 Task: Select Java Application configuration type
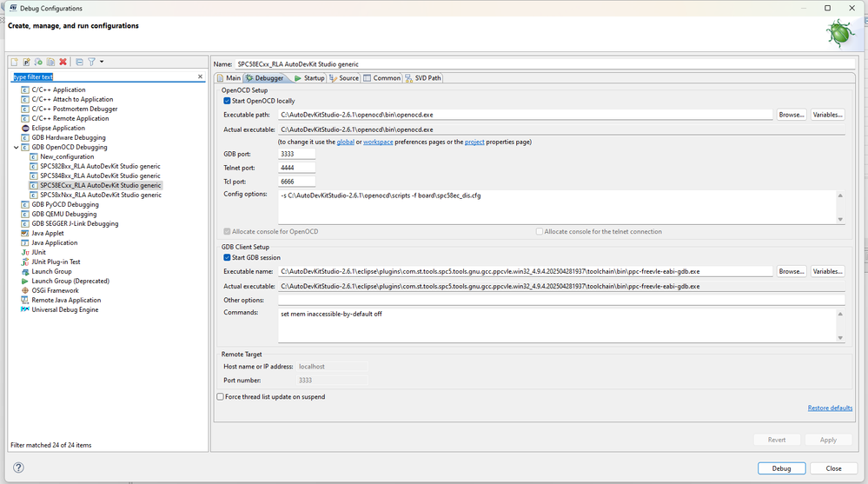pyautogui.click(x=54, y=242)
